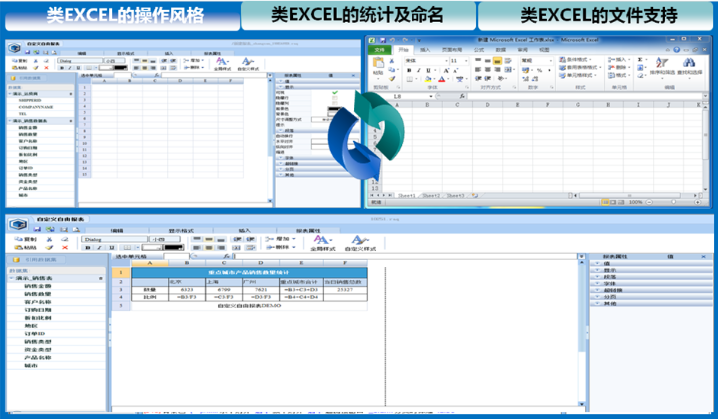718x419 pixels.
Task: Click Excel percent style icon
Action: [x=539, y=70]
